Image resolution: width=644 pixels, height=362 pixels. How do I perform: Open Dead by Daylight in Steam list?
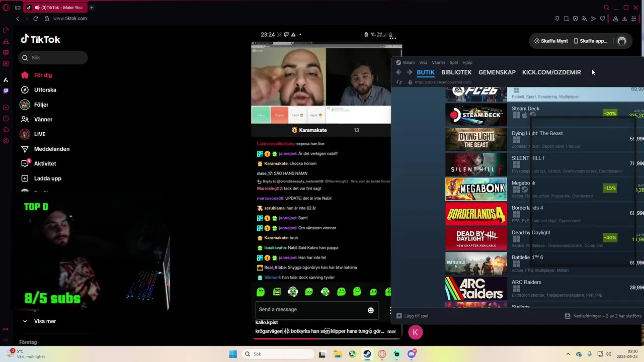click(544, 238)
